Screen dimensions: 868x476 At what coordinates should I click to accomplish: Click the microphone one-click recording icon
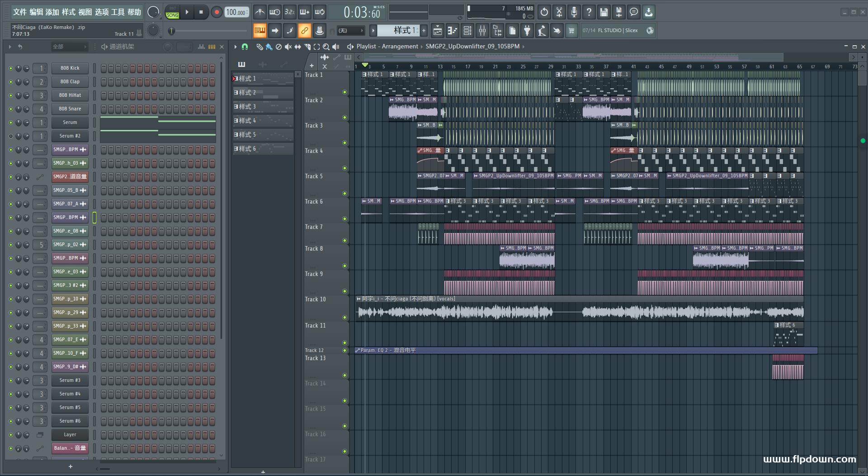(574, 12)
